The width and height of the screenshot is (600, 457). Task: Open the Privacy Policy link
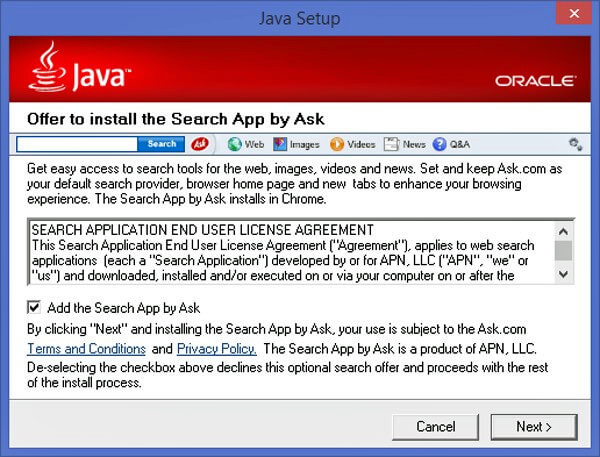tap(217, 349)
